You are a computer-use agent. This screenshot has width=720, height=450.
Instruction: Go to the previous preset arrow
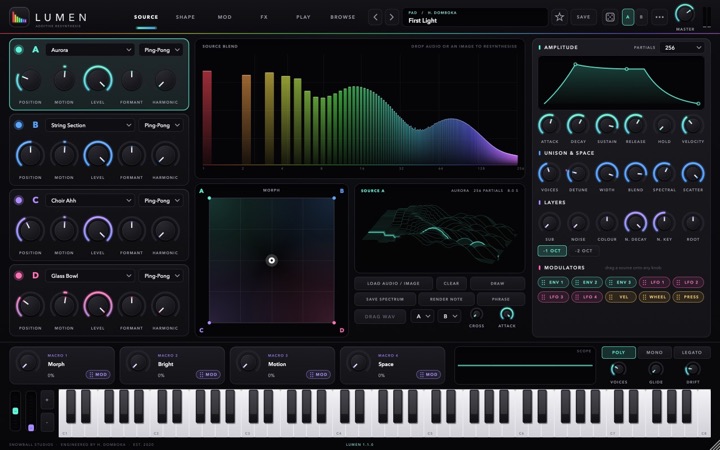tap(375, 17)
